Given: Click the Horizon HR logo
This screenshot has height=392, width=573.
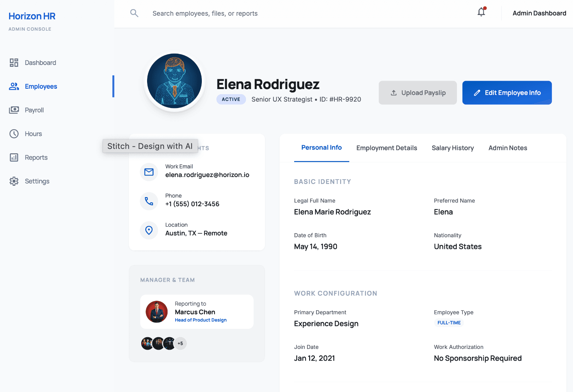Looking at the screenshot, I should click(32, 16).
